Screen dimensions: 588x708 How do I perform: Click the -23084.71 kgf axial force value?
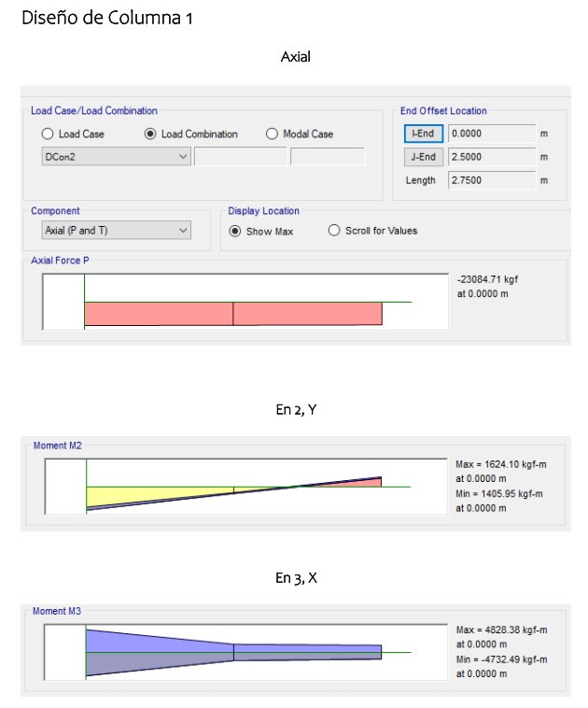tap(493, 279)
